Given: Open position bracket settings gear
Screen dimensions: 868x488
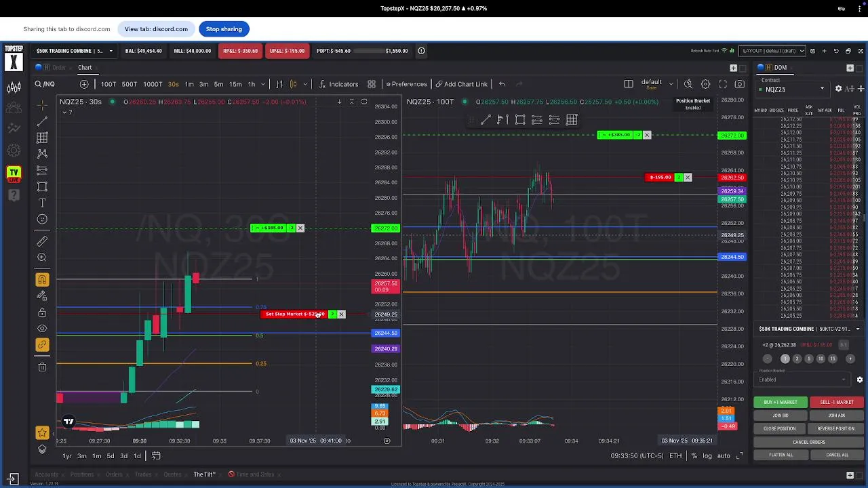Looking at the screenshot, I should (860, 380).
